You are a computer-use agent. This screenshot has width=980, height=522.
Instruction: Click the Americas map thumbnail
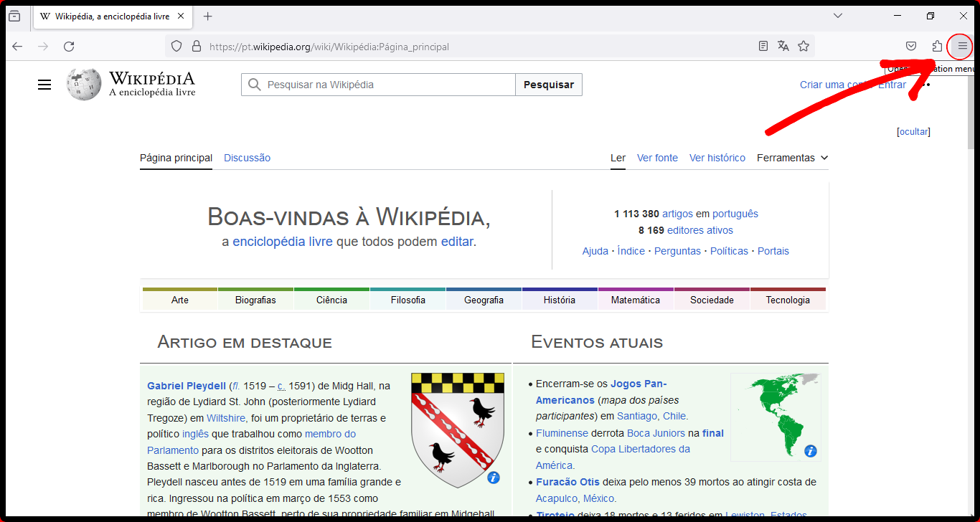pyautogui.click(x=776, y=417)
